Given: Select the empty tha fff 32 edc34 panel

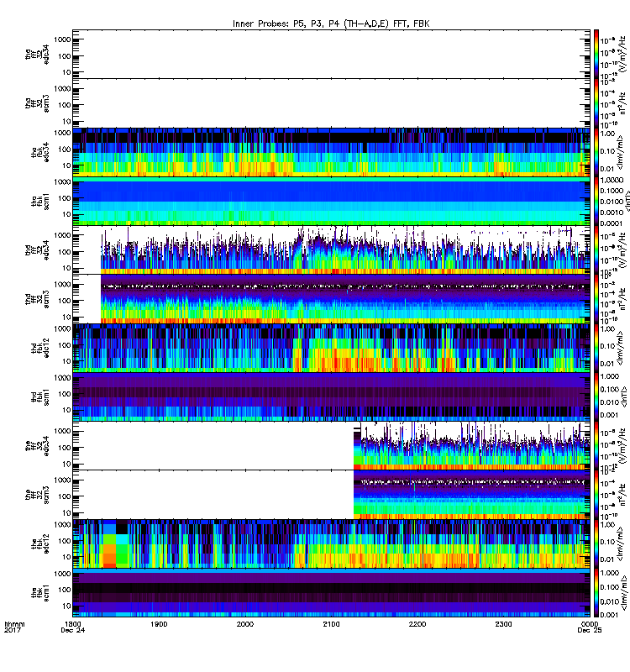Looking at the screenshot, I should point(331,54).
